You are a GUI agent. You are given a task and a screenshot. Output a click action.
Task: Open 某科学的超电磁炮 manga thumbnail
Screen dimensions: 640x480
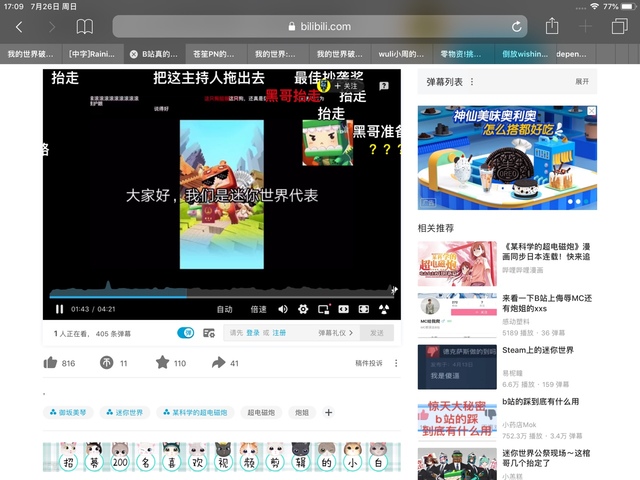point(457,263)
